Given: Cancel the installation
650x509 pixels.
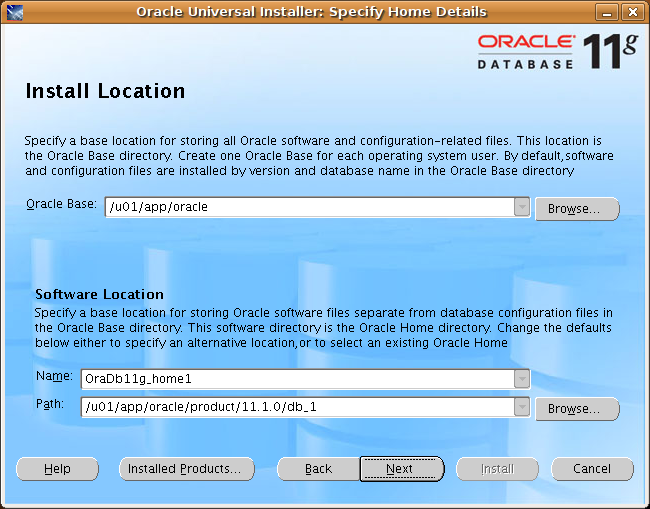Looking at the screenshot, I should [592, 469].
